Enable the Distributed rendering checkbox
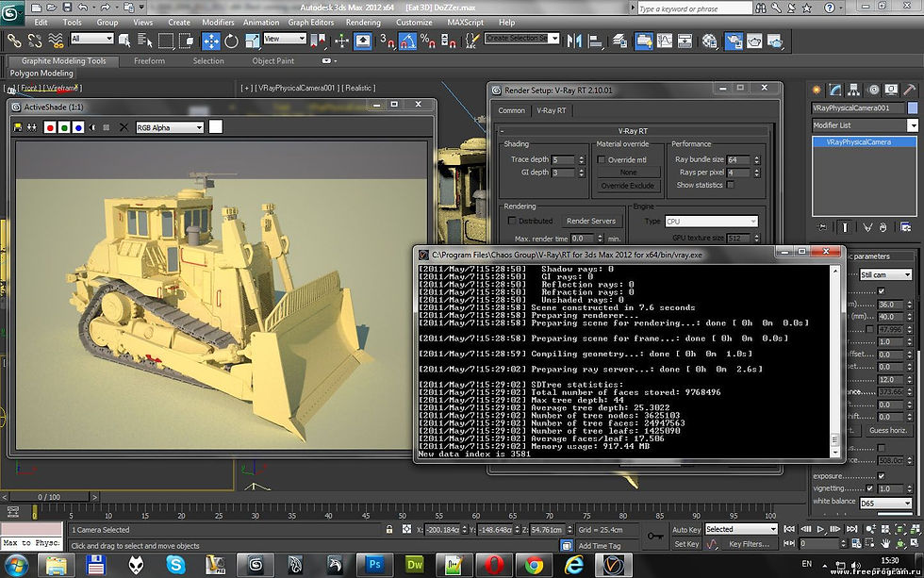924x578 pixels. point(511,221)
